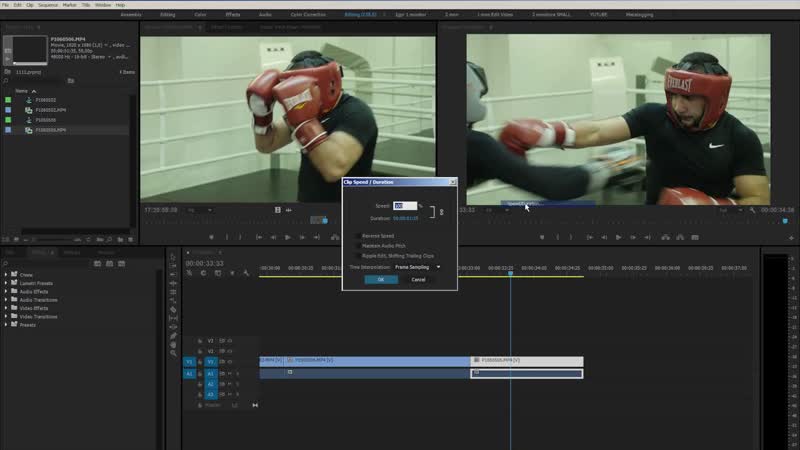This screenshot has height=450, width=800.
Task: Toggle lock on V2 track
Action: tap(199, 351)
